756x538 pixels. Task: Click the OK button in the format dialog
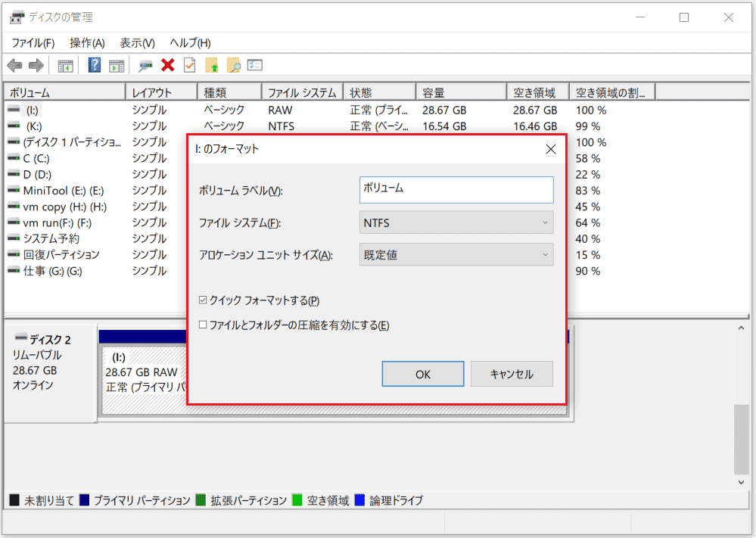coord(422,374)
